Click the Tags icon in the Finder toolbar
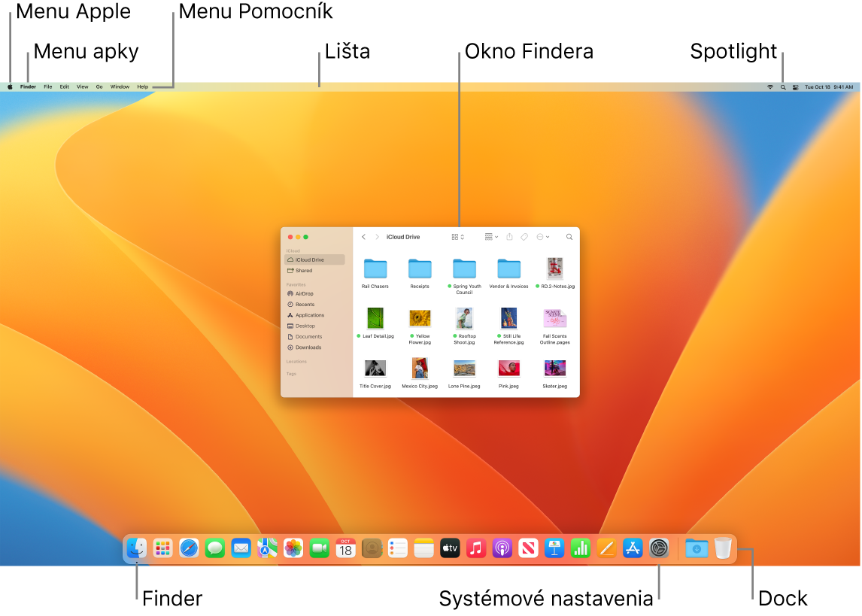 pos(524,236)
